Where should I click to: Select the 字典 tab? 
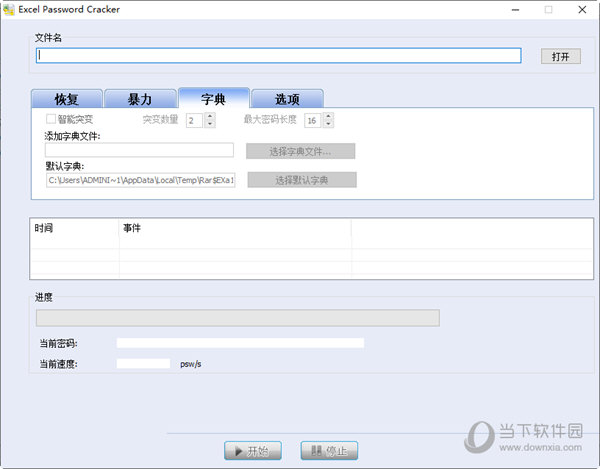point(214,98)
